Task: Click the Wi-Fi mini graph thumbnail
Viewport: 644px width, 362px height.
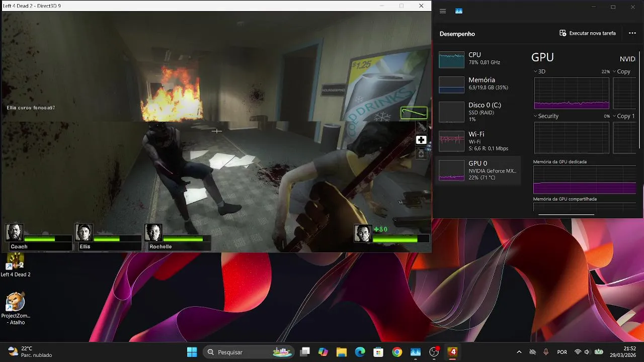Action: point(451,141)
